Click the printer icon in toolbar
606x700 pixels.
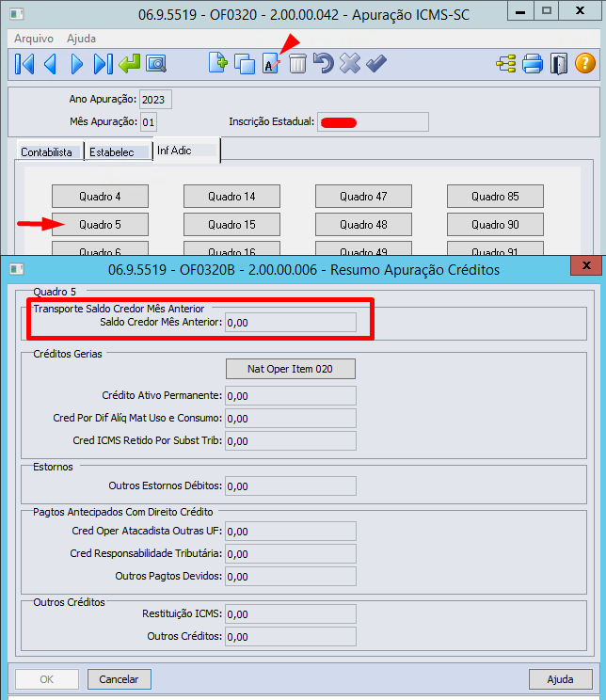click(533, 64)
